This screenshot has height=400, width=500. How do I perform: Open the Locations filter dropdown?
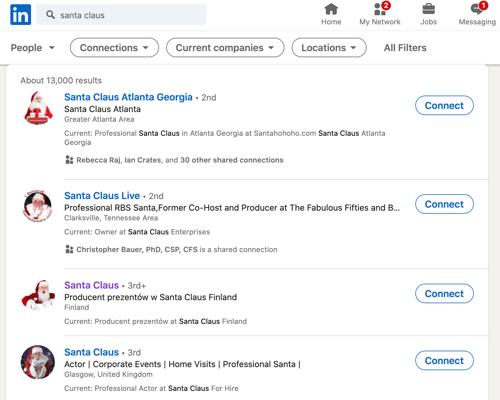(329, 48)
